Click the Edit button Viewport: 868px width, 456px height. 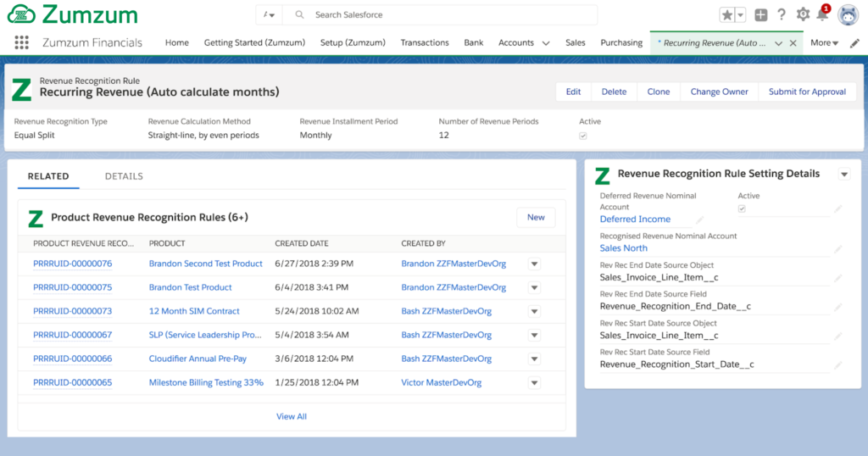point(573,92)
